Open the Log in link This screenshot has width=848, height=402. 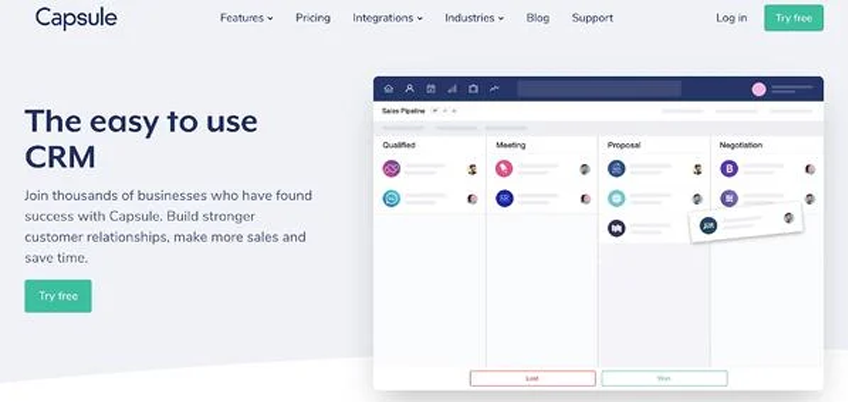tap(731, 18)
